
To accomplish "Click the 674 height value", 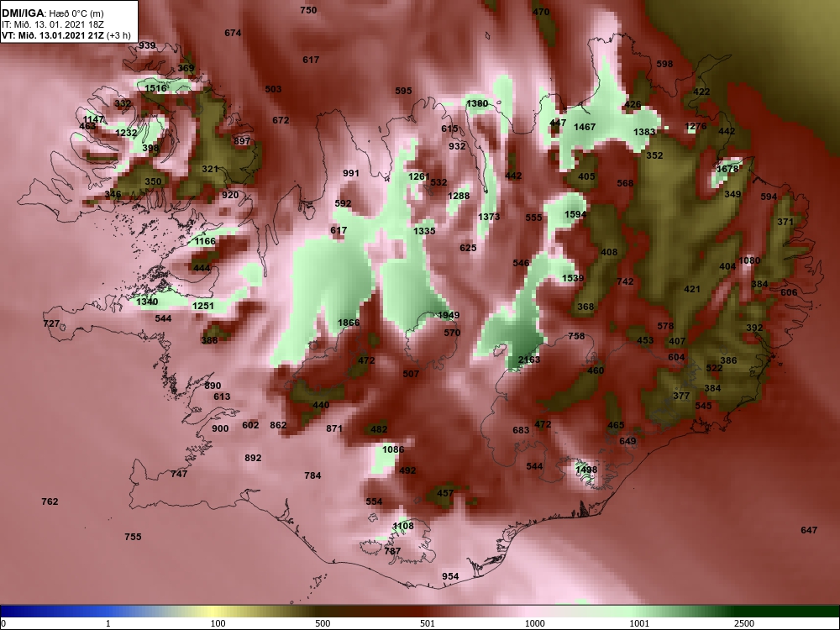I will click(x=233, y=33).
